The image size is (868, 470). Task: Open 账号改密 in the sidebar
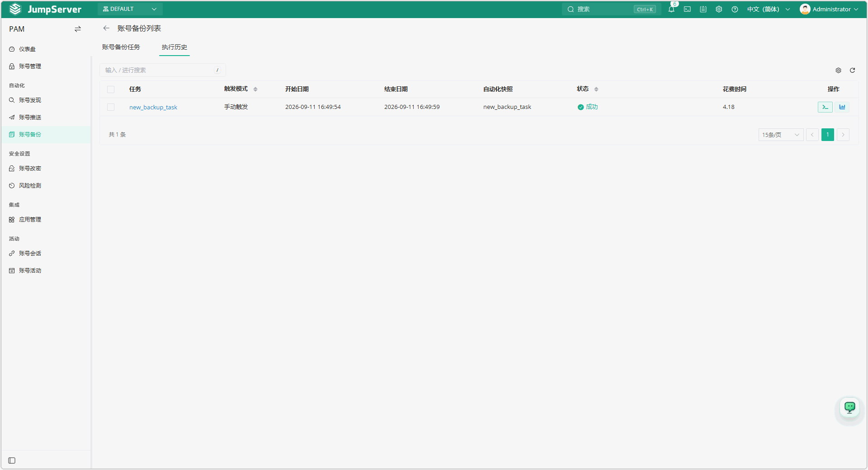(46, 169)
